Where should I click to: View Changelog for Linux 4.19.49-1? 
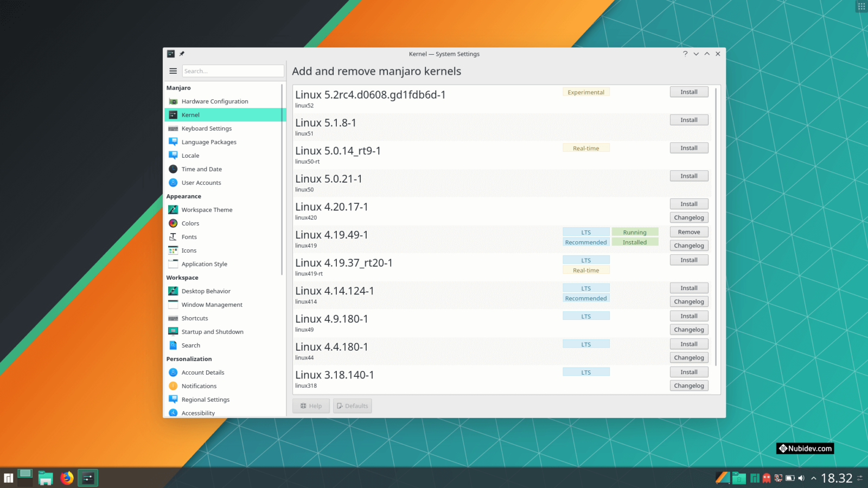(689, 245)
